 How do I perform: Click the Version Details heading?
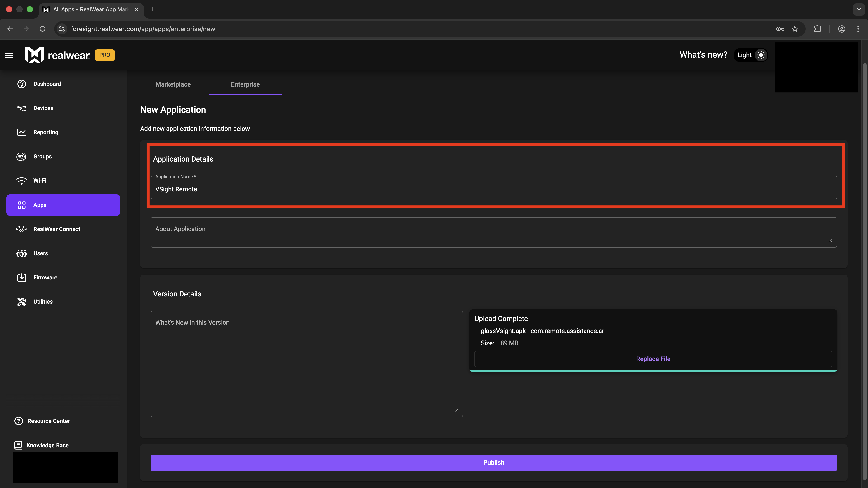[x=177, y=294]
